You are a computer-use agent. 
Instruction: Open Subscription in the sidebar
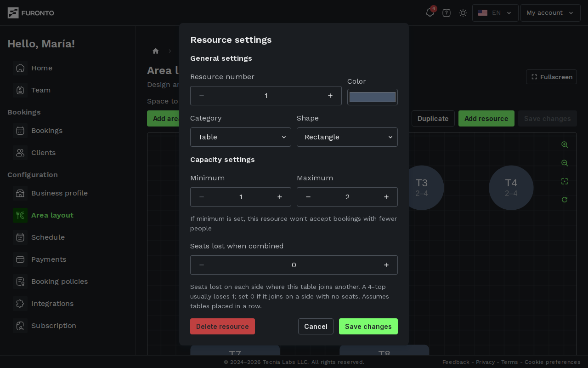coord(54,326)
